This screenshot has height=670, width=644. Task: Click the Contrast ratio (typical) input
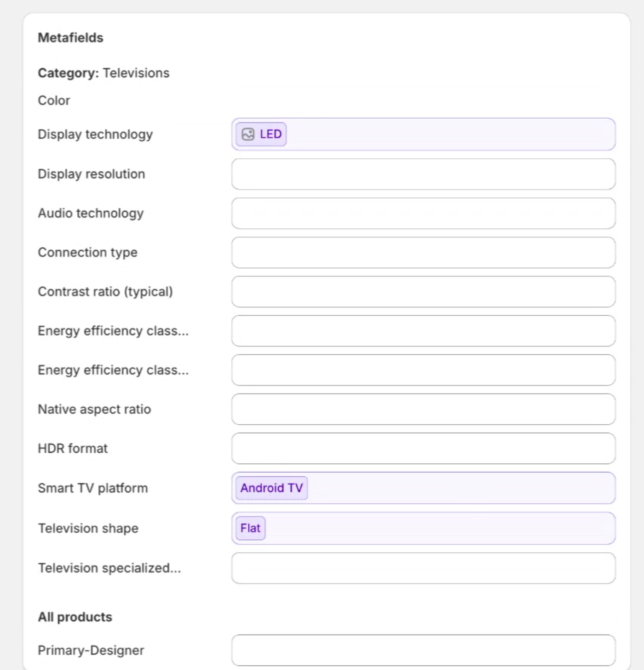423,291
